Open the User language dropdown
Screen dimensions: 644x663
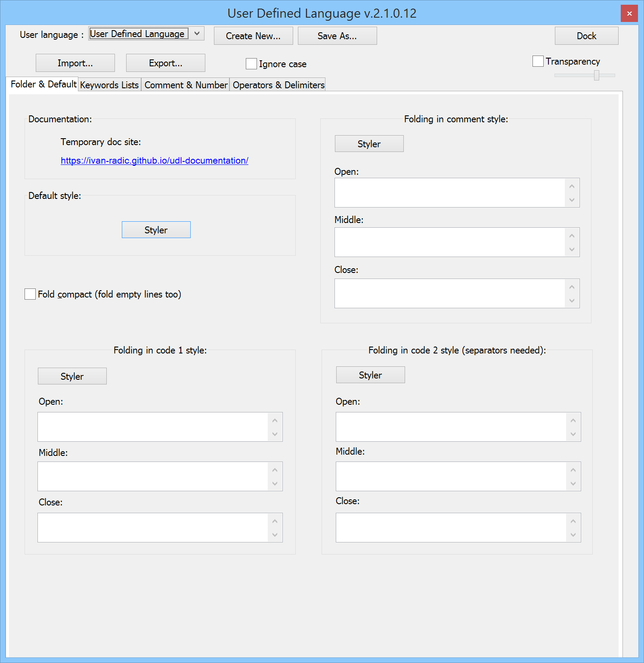[x=197, y=33]
